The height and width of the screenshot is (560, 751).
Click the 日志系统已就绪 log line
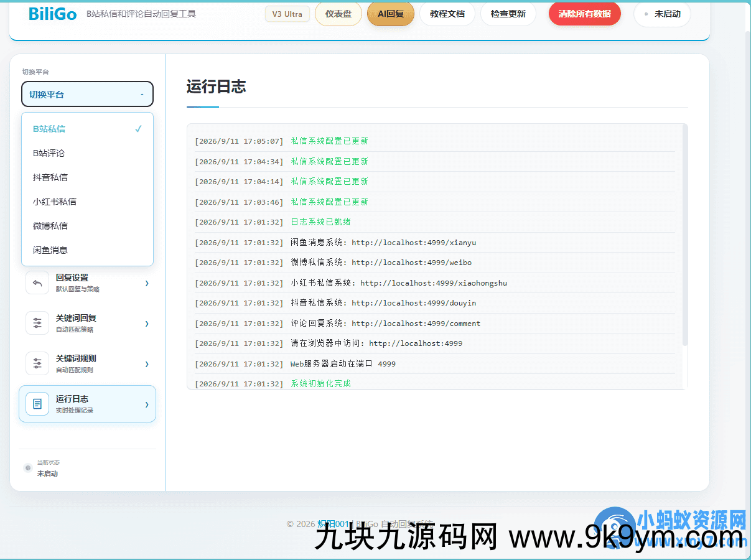tap(434, 222)
